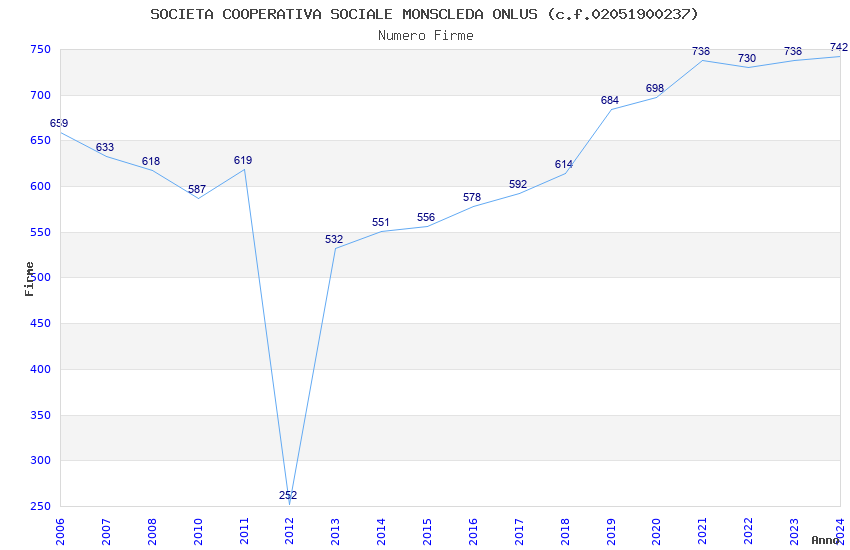Select the 2018 x-axis year label
Viewport: 850px width, 550px height.
(x=565, y=532)
